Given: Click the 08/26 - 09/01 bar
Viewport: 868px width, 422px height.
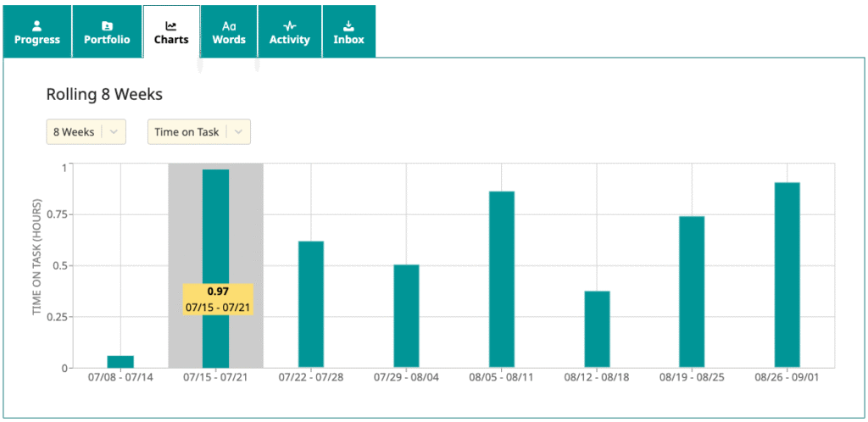Looking at the screenshot, I should click(787, 275).
